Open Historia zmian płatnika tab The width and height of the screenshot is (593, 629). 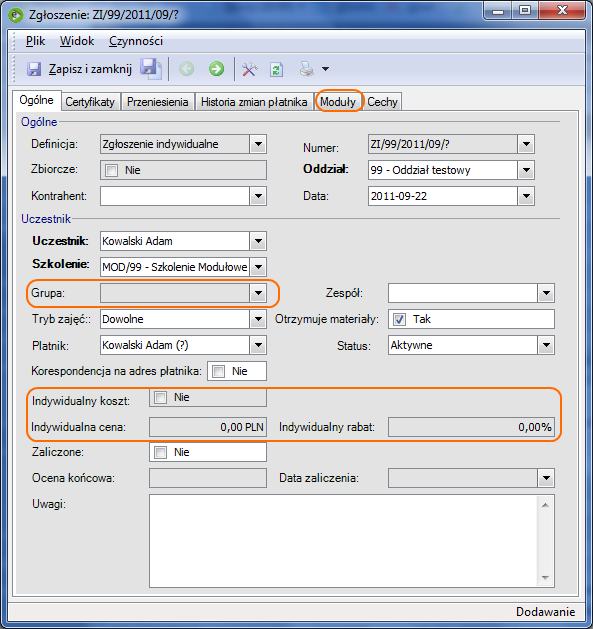click(x=254, y=102)
